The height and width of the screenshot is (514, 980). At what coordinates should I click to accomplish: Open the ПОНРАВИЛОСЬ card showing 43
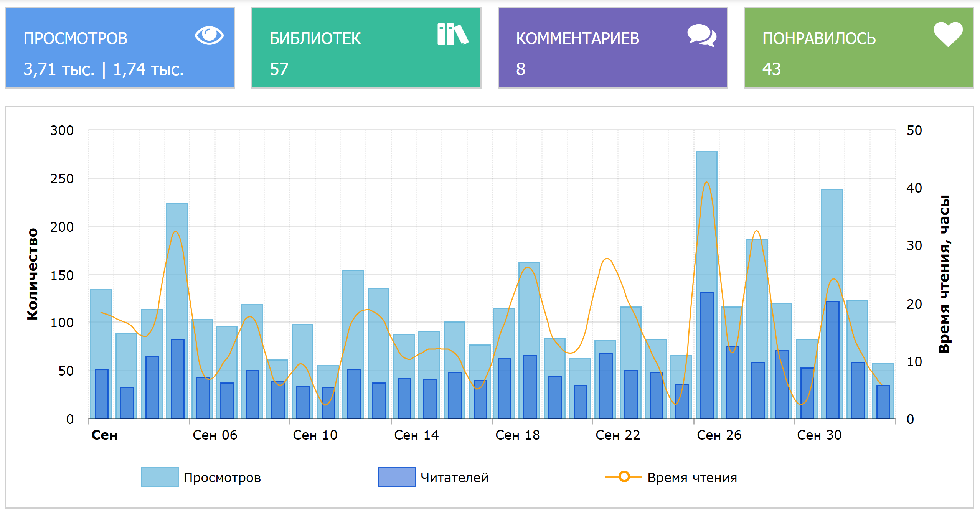859,48
